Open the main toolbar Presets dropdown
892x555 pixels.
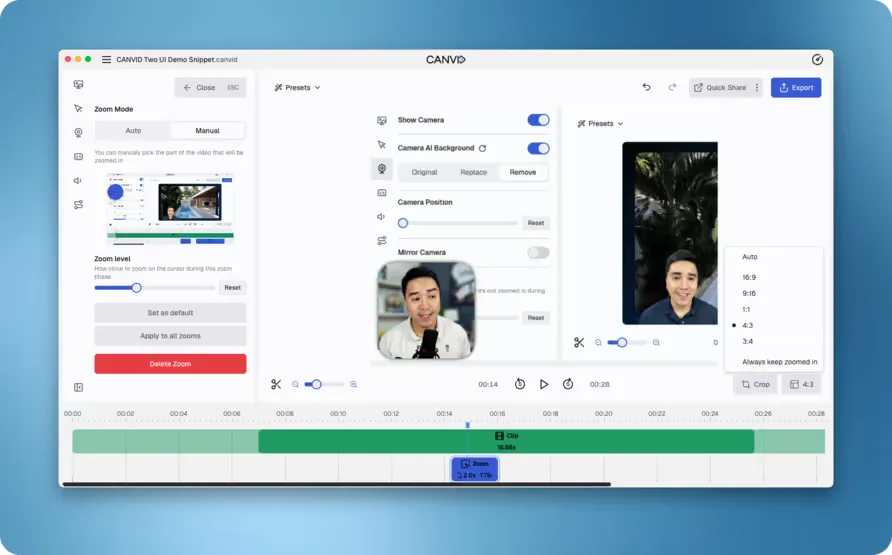[x=298, y=88]
